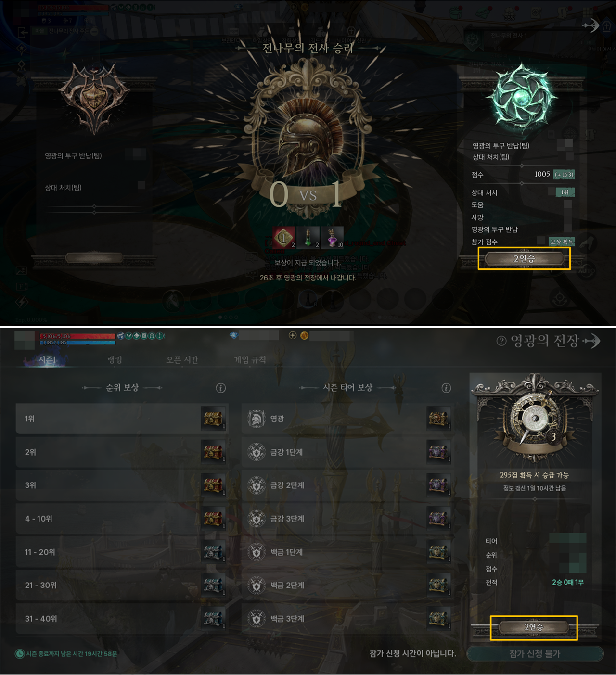Click the help question mark by 영광의 전장

[x=501, y=341]
